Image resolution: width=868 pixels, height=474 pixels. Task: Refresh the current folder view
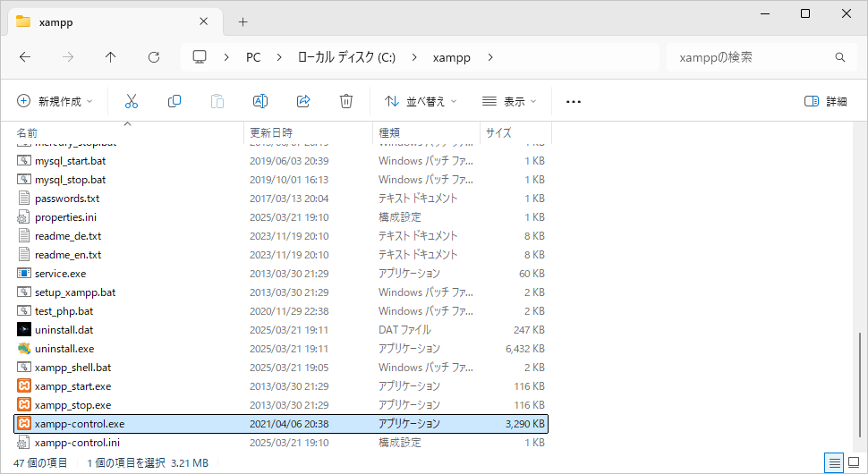154,57
